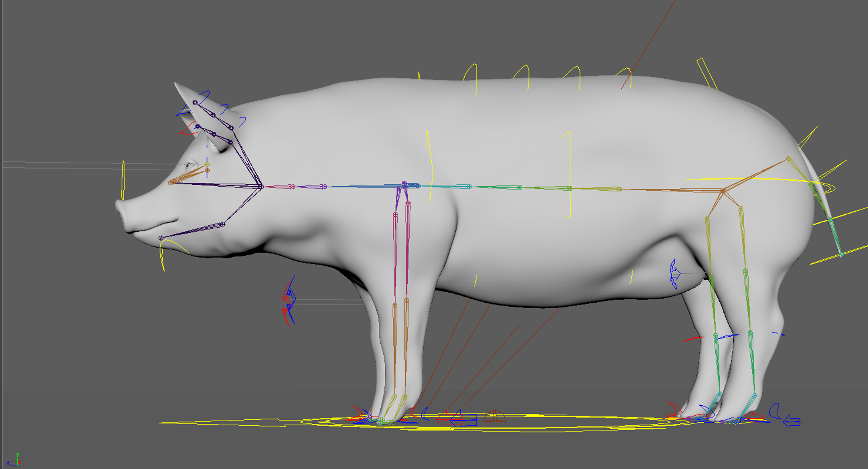Select the blue arrow control behind rear hooves
The width and height of the screenshot is (868, 469).
pyautogui.click(x=792, y=422)
